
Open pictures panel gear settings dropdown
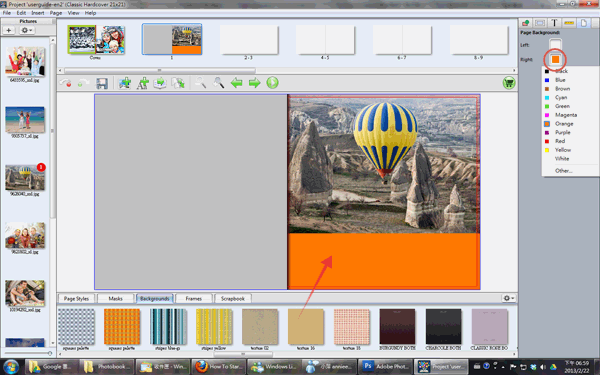point(27,30)
